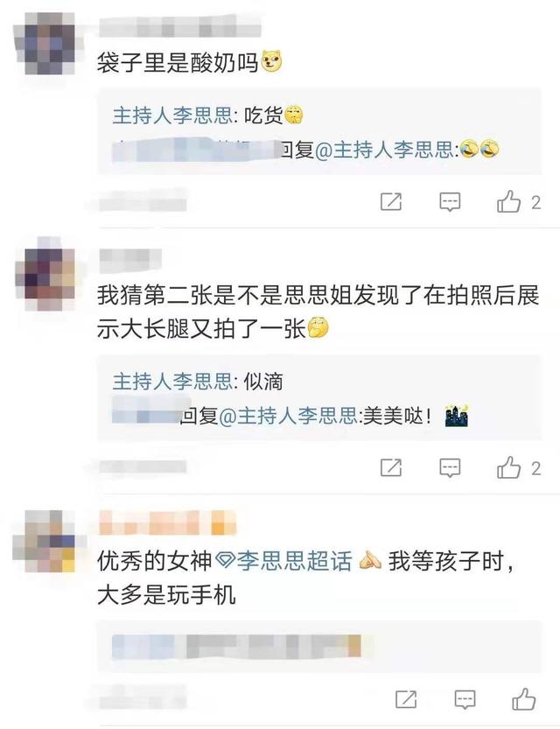Screen dimensions: 560x729
Task: Like the 优秀的女神 comment
Action: click(524, 698)
